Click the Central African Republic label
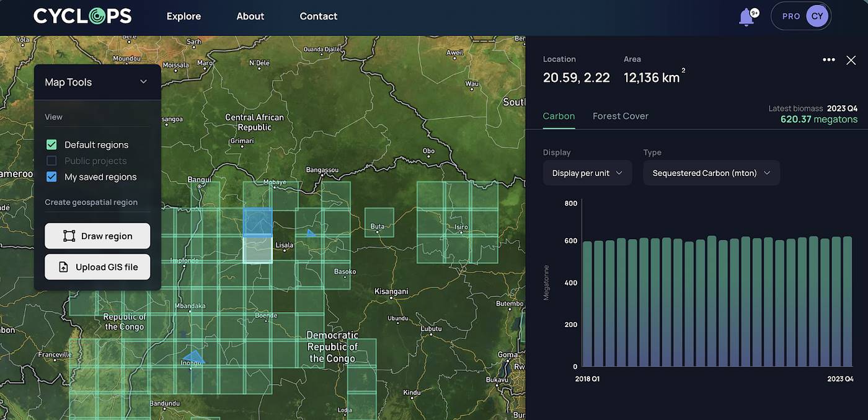The height and width of the screenshot is (420, 868). point(254,122)
